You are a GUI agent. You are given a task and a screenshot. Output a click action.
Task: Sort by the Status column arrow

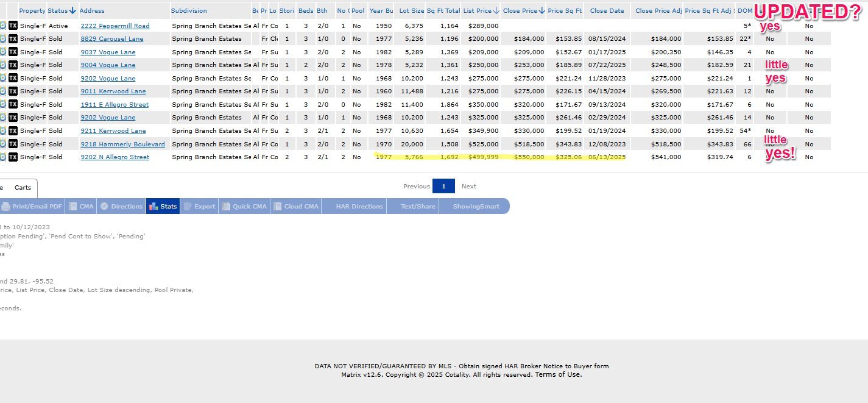tap(72, 10)
